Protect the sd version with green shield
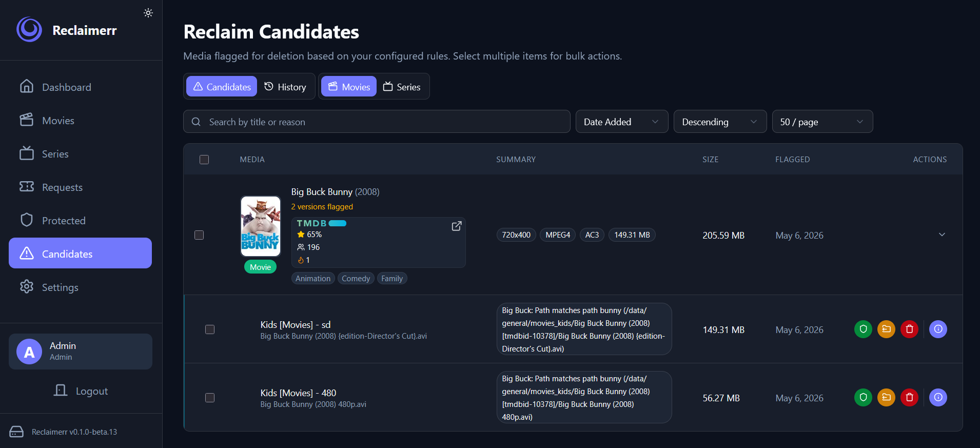 pos(863,329)
